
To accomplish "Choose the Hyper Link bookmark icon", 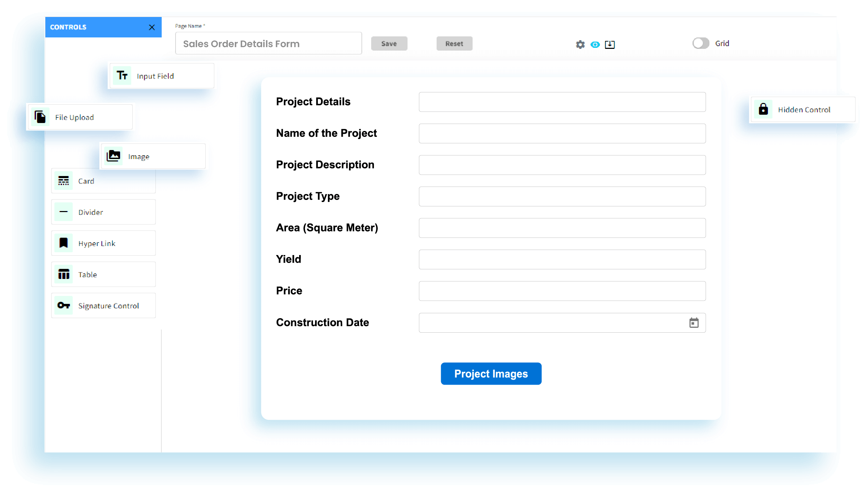I will point(64,243).
